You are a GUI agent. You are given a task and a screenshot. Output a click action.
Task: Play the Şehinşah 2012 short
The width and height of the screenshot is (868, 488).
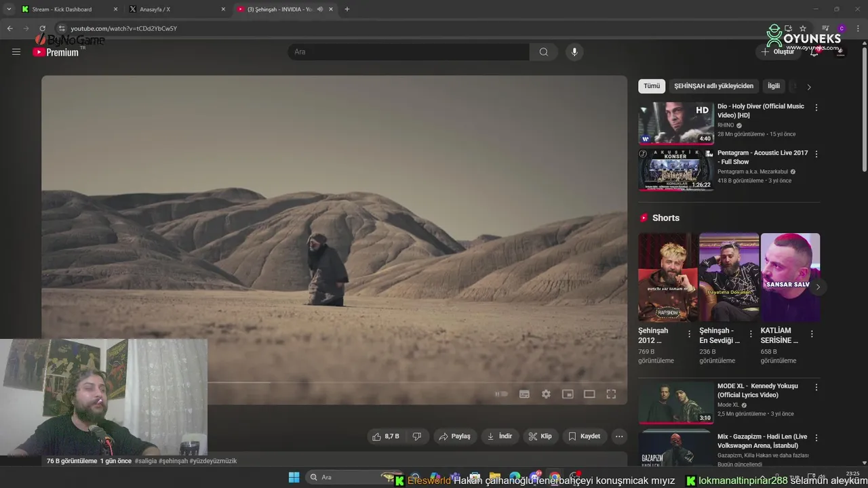tap(667, 277)
